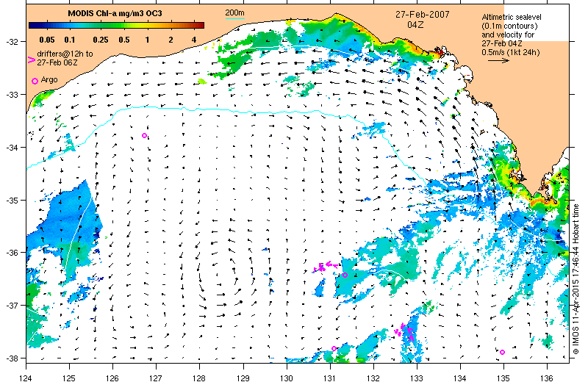Click the 128 longitude axis label
The height and width of the screenshot is (382, 588).
click(x=200, y=378)
